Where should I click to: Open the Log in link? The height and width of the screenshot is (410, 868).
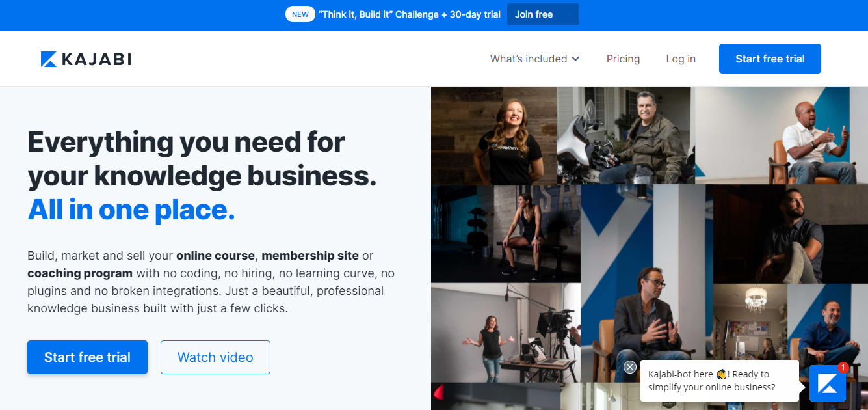coord(681,59)
